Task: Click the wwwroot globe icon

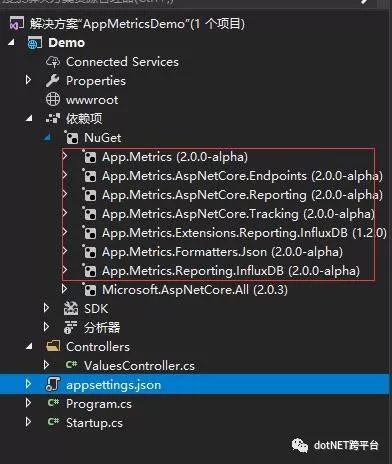Action: click(53, 99)
